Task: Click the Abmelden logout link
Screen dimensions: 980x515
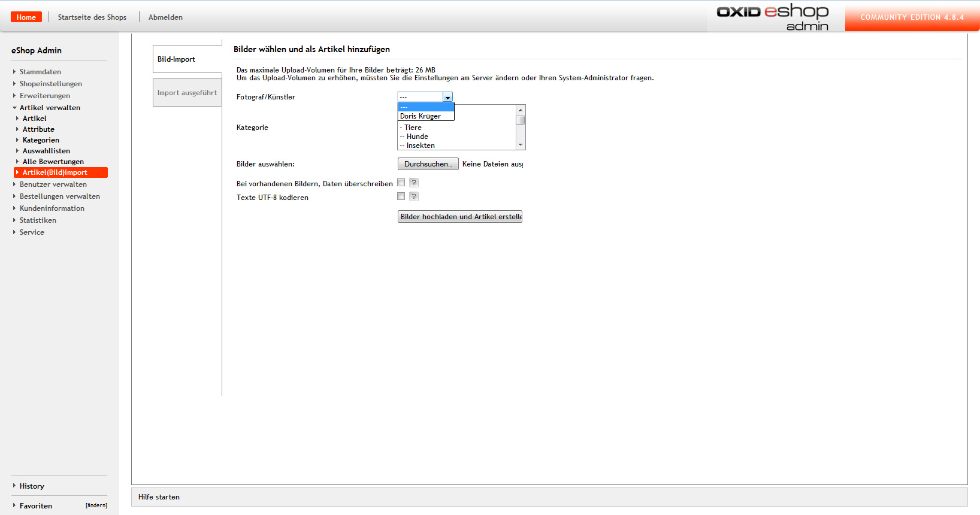Action: [165, 17]
